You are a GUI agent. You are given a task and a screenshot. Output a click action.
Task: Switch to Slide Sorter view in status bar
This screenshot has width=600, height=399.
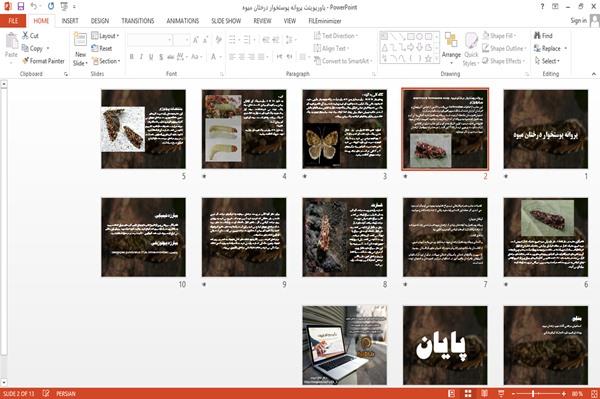(x=468, y=394)
